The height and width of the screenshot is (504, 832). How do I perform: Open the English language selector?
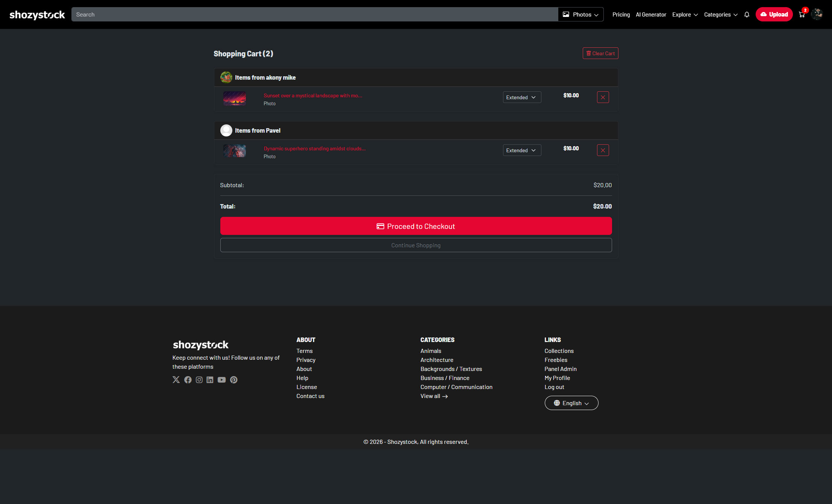(x=571, y=403)
